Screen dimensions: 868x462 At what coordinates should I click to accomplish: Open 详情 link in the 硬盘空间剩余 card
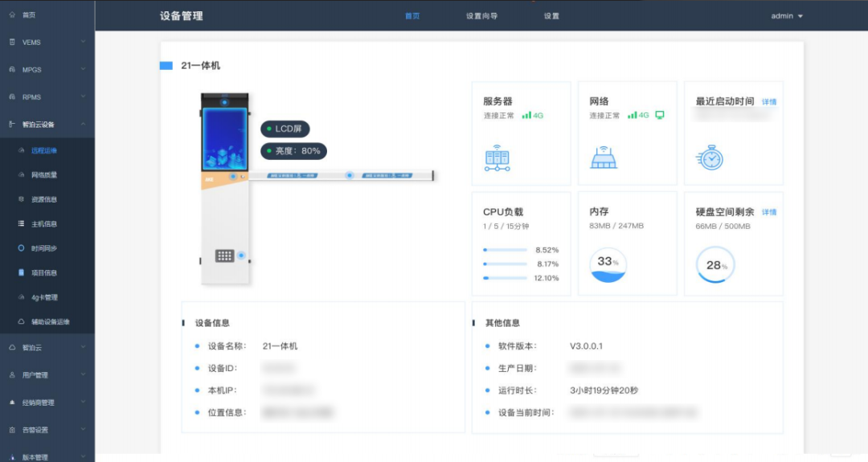pos(769,212)
